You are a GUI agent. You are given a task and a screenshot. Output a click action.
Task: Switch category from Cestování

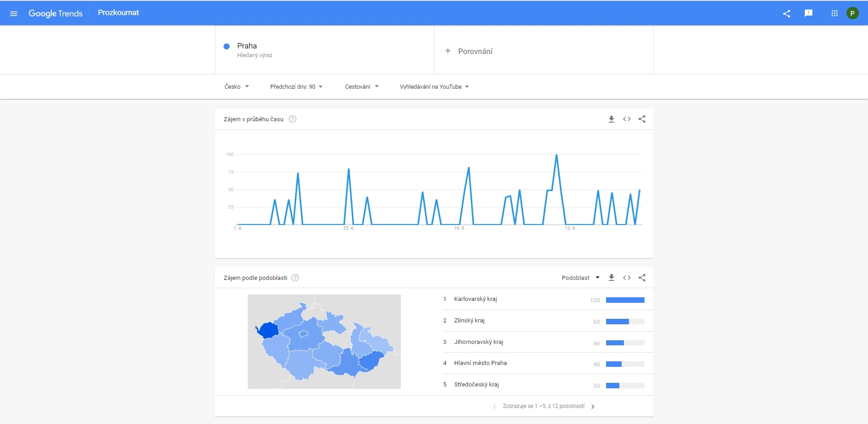pyautogui.click(x=362, y=86)
